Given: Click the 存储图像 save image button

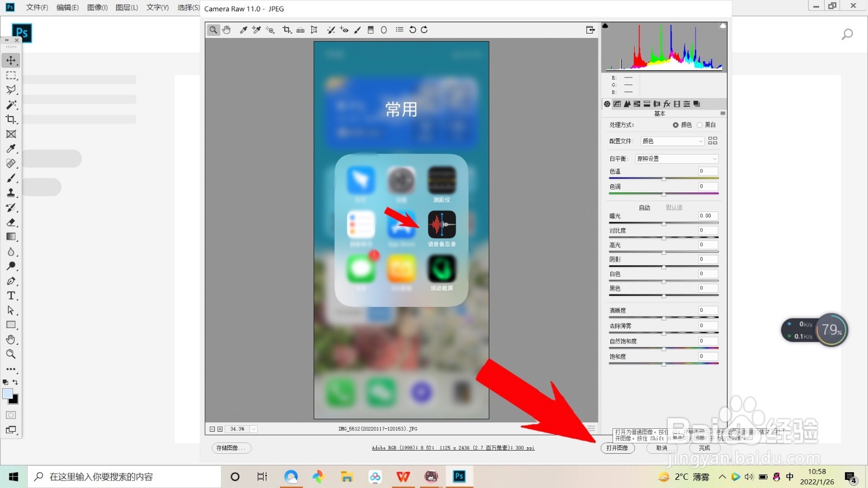Looking at the screenshot, I should tap(231, 448).
